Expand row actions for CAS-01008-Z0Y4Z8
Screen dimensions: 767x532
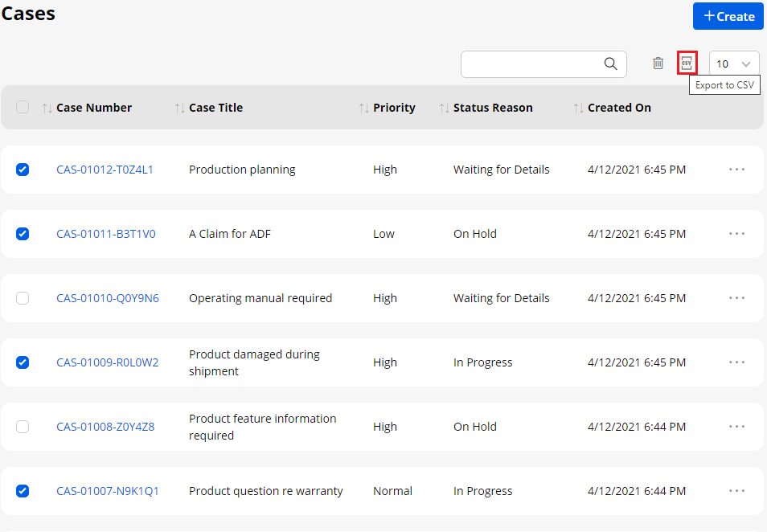click(x=736, y=427)
